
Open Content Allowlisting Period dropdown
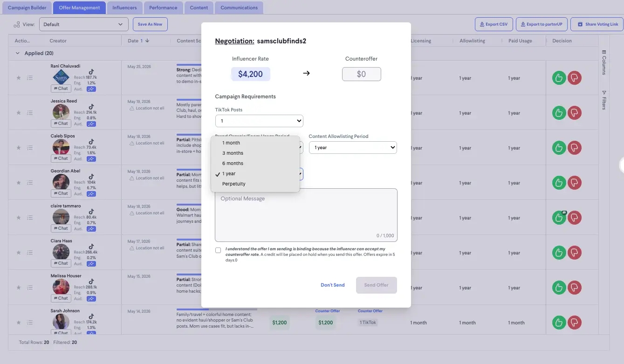pos(353,147)
